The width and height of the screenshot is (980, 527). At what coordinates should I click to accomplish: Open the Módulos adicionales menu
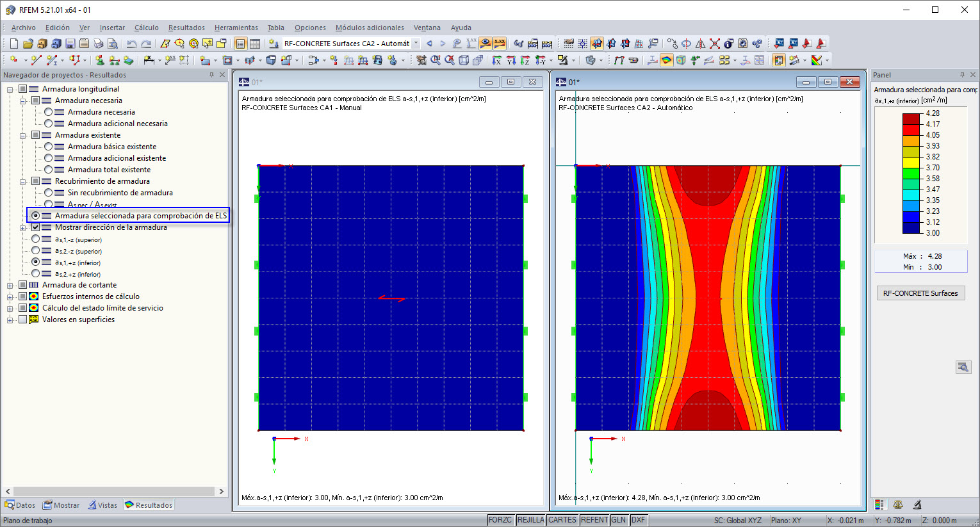[x=370, y=28]
